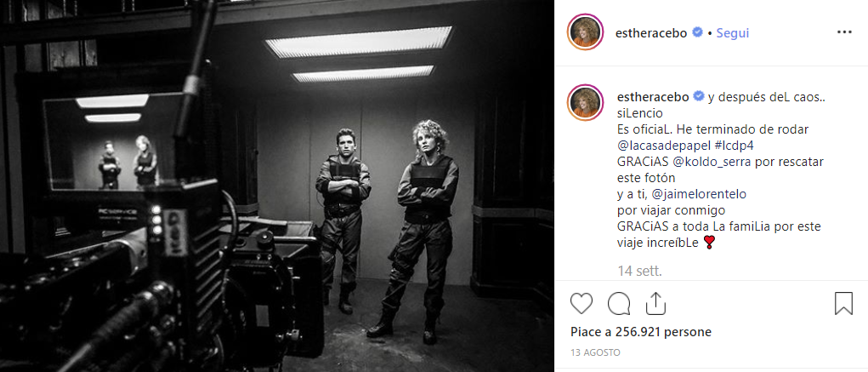This screenshot has height=372, width=868.
Task: Click header profile avatar of estheracebo
Action: pos(585,32)
